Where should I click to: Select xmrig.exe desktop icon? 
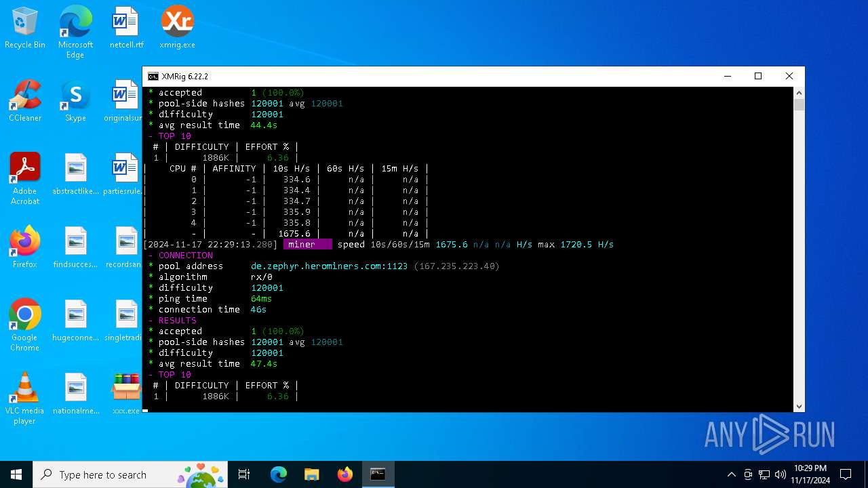pos(177,28)
